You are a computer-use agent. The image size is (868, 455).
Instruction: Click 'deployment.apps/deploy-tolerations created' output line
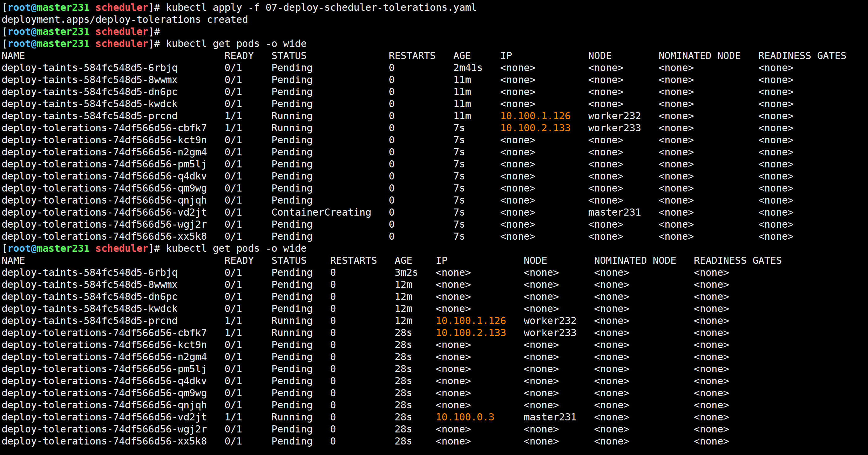point(125,19)
